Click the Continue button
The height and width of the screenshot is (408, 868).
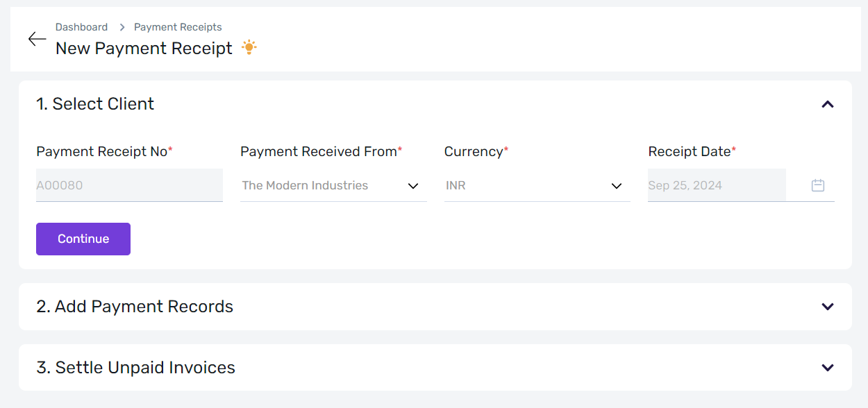[x=83, y=239]
